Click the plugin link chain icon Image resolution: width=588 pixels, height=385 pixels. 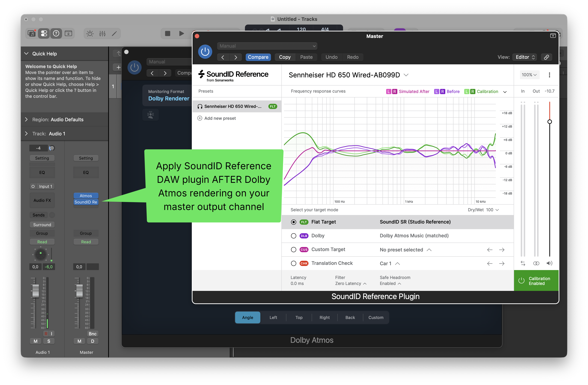(547, 57)
